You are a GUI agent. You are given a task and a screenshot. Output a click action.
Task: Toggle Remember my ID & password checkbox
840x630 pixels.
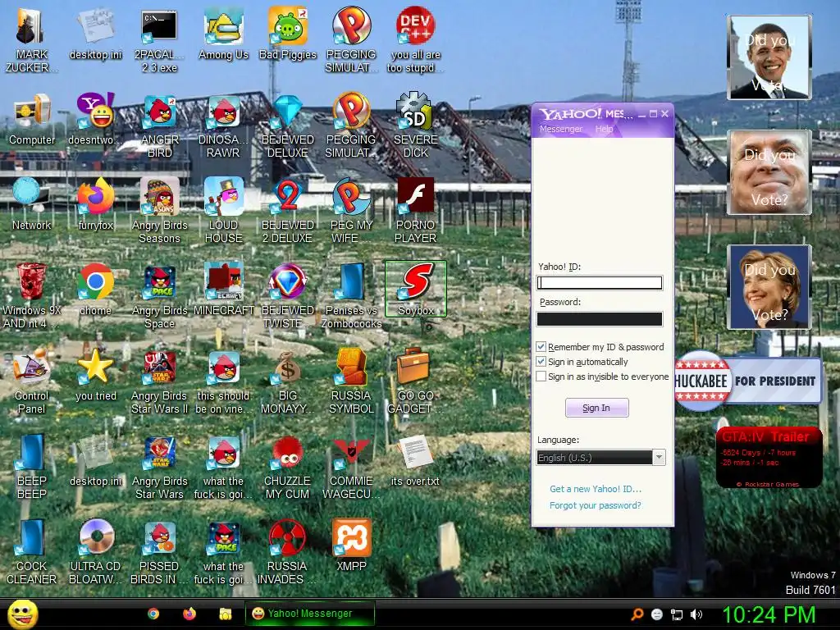[x=541, y=347]
